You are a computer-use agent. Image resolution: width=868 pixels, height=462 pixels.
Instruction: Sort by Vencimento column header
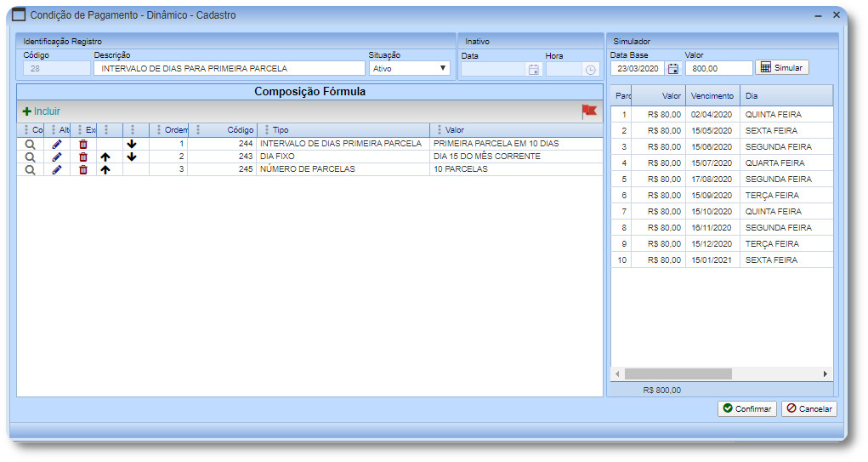click(x=712, y=96)
